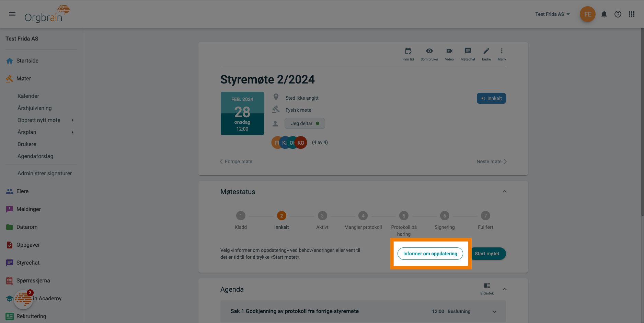Click the date tile FEB. 2024 28
644x323 pixels.
(242, 113)
